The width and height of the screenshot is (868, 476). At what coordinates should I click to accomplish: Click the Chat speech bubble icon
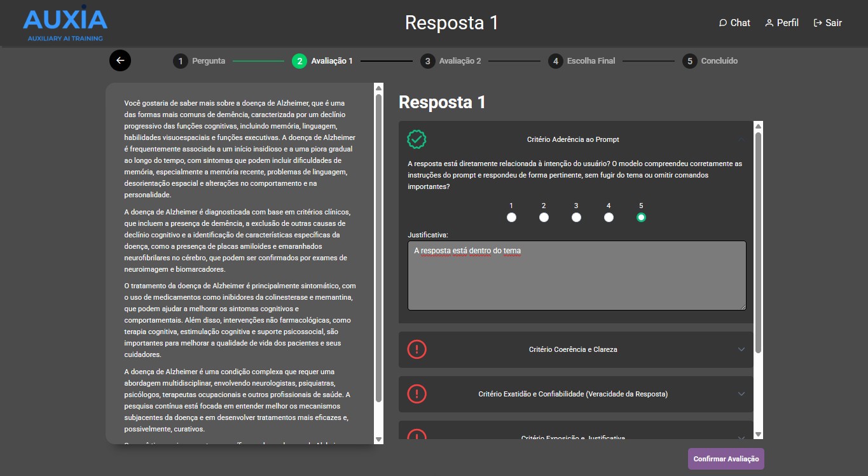coord(722,23)
